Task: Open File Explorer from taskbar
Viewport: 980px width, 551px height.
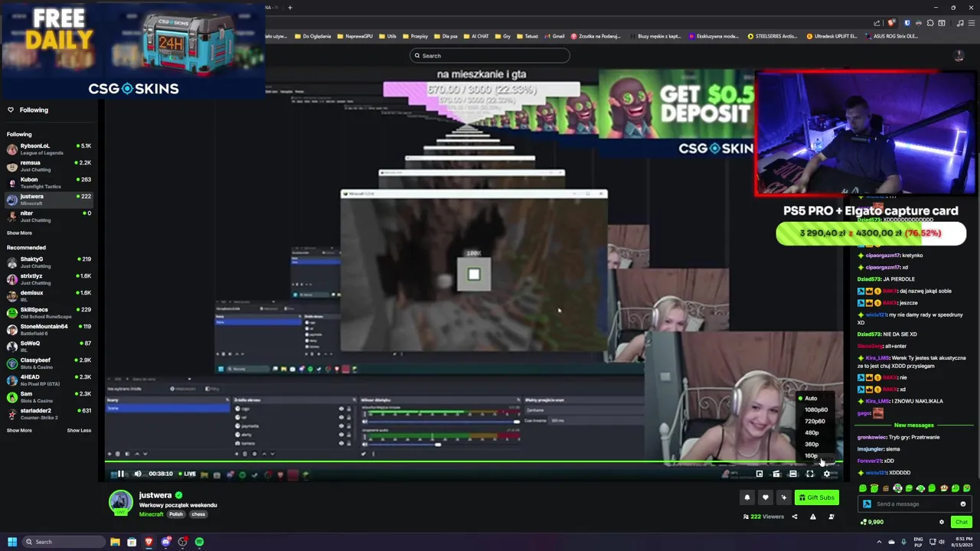Action: pos(115,542)
